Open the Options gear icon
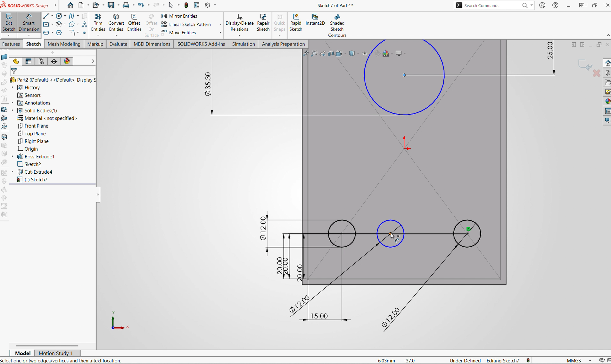This screenshot has width=611, height=364. click(207, 5)
